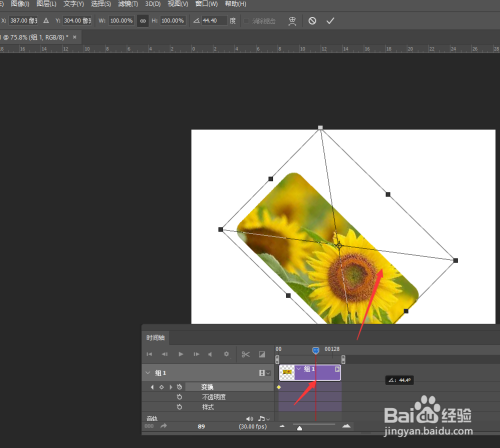Toggle stopwatch for 样式 property
500x448 pixels.
pos(179,407)
